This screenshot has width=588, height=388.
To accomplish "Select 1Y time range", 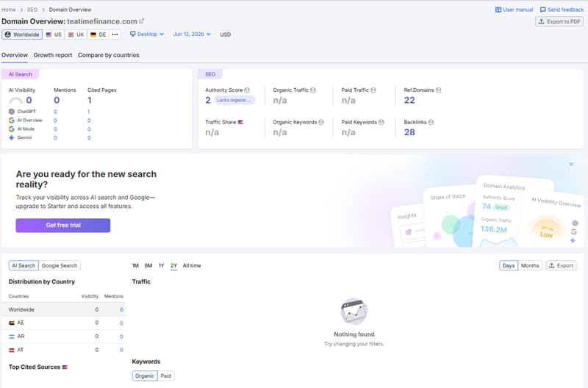I will [161, 265].
